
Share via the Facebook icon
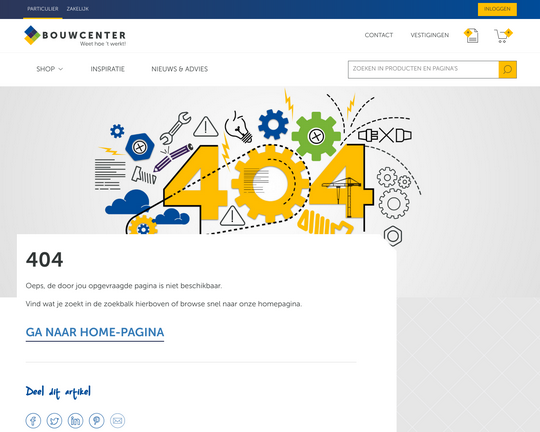coord(33,421)
